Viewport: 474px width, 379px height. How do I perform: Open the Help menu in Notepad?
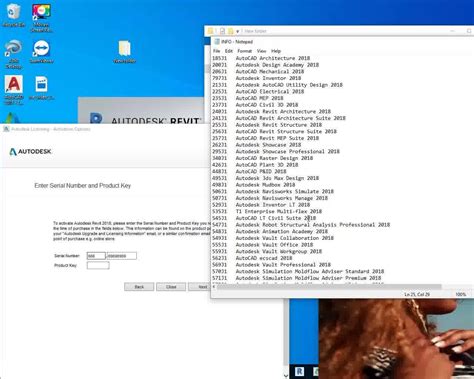pyautogui.click(x=276, y=51)
